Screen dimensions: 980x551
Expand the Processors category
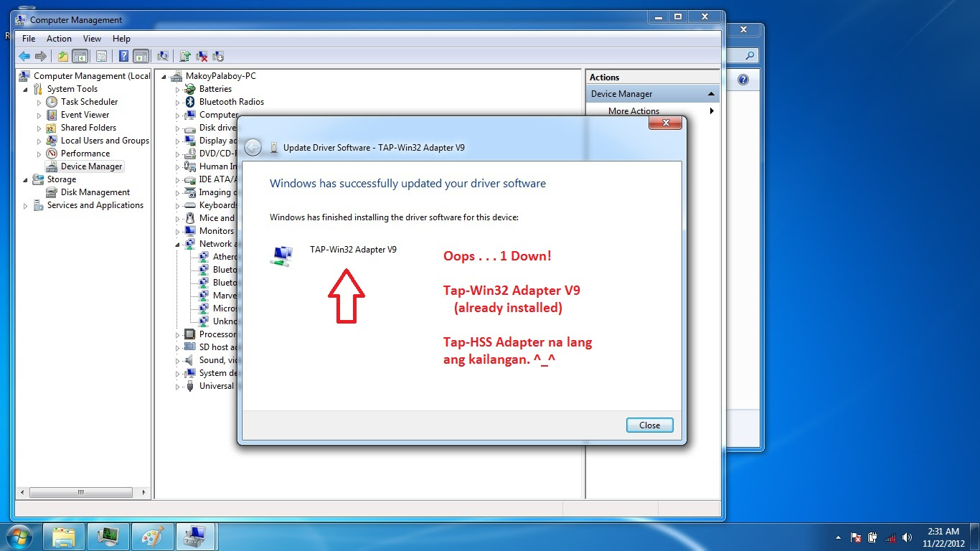[177, 334]
